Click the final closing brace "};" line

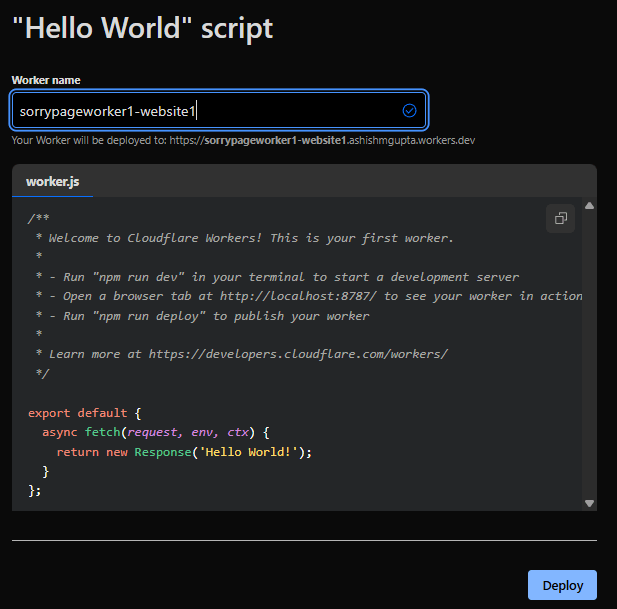click(x=36, y=490)
